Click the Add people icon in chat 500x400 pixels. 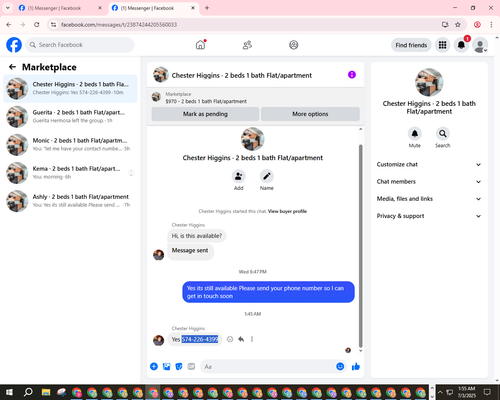click(x=239, y=176)
